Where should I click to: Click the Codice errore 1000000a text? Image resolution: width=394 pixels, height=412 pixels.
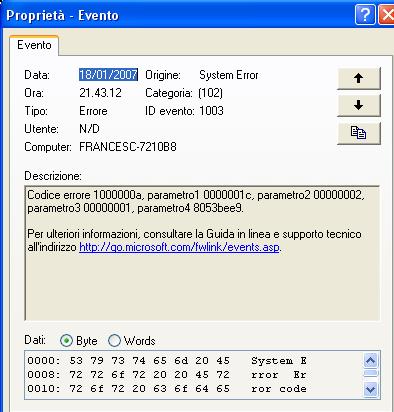(84, 195)
